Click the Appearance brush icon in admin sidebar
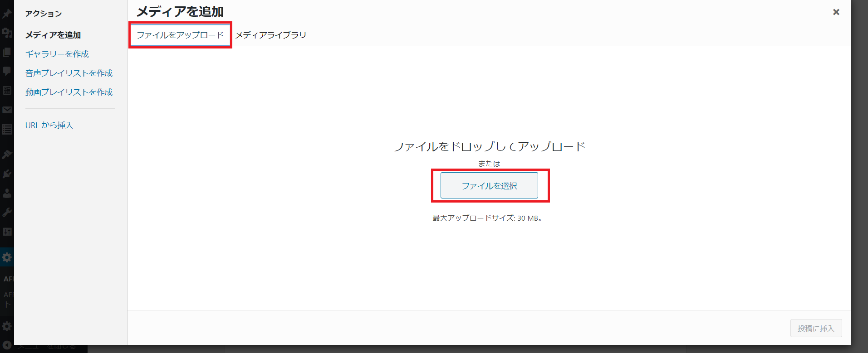Viewport: 868px width, 353px height. [x=7, y=155]
